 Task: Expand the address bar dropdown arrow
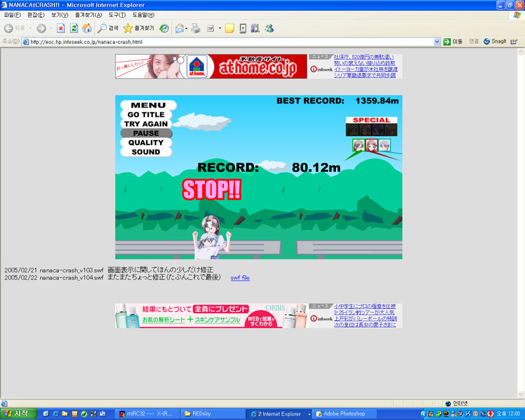pyautogui.click(x=437, y=41)
